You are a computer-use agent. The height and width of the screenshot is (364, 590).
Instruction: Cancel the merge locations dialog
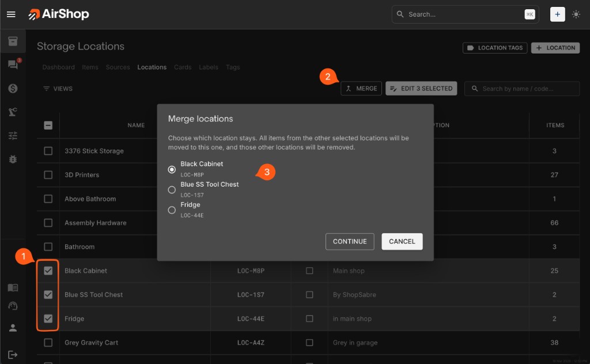click(402, 241)
